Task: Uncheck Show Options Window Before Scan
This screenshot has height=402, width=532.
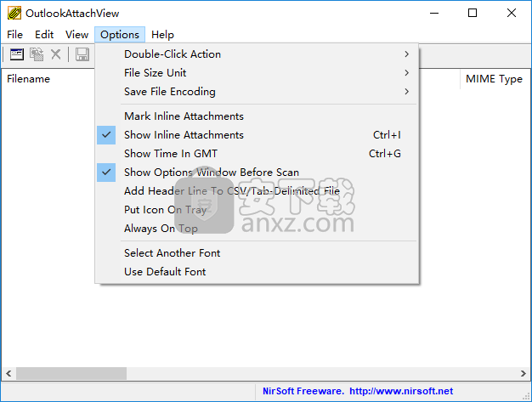Action: pyautogui.click(x=106, y=173)
